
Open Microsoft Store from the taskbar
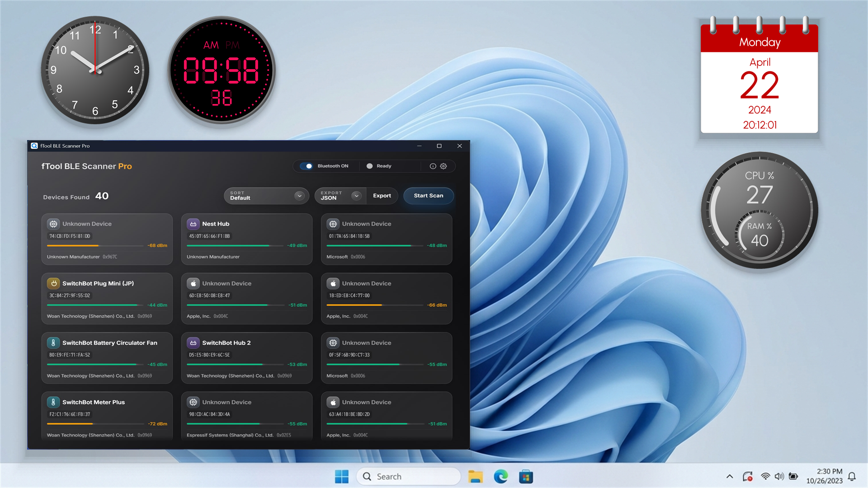(526, 476)
